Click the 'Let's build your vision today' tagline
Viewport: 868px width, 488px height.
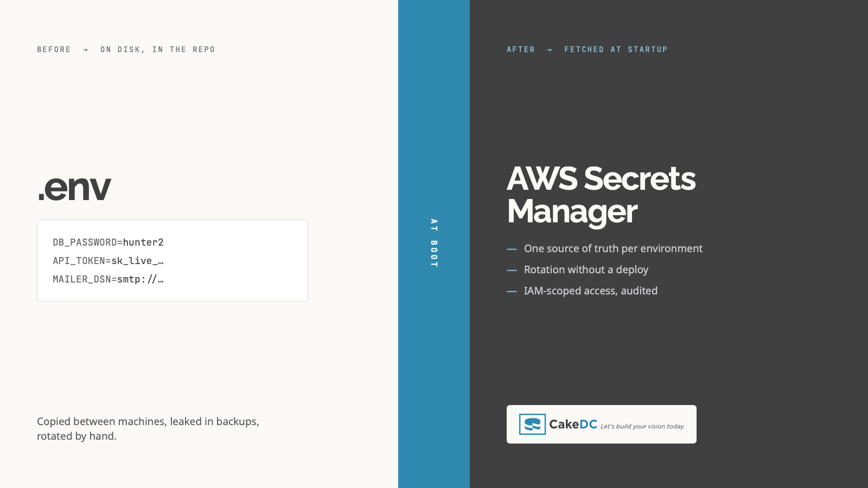(x=642, y=426)
